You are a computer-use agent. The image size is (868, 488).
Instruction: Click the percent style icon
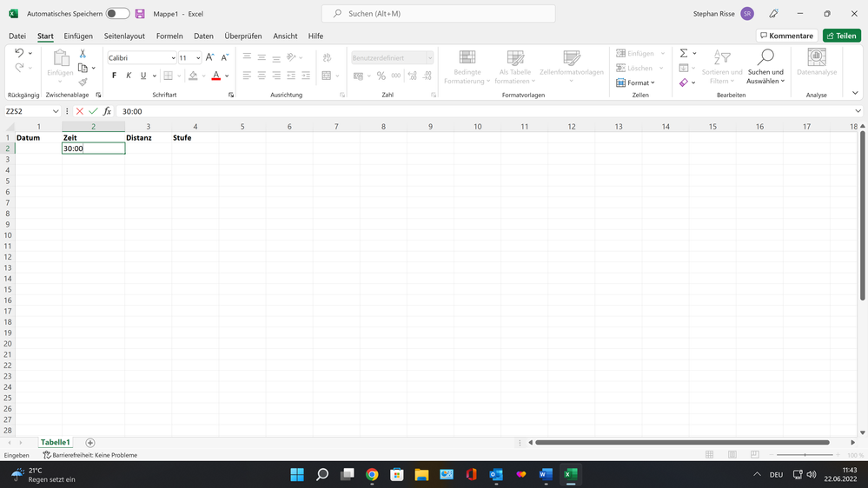click(381, 76)
